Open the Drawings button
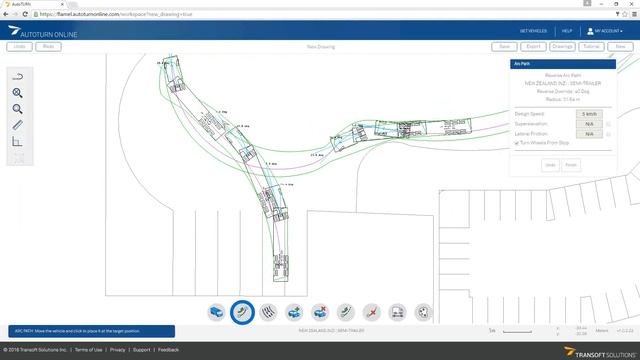 pyautogui.click(x=562, y=47)
